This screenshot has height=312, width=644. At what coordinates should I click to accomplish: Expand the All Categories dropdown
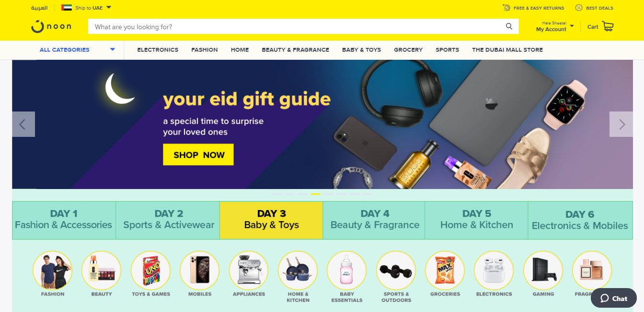pos(77,50)
